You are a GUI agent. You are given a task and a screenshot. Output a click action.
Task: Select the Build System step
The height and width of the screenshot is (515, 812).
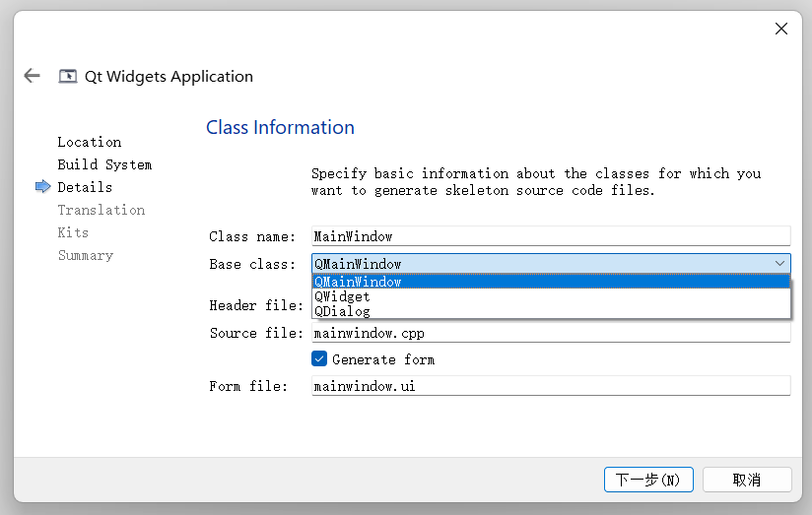coord(104,164)
